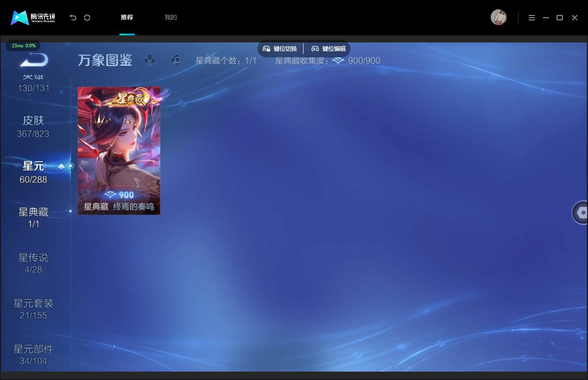
Task: Select the 星元部件 34/104 subcategory
Action: coord(33,355)
